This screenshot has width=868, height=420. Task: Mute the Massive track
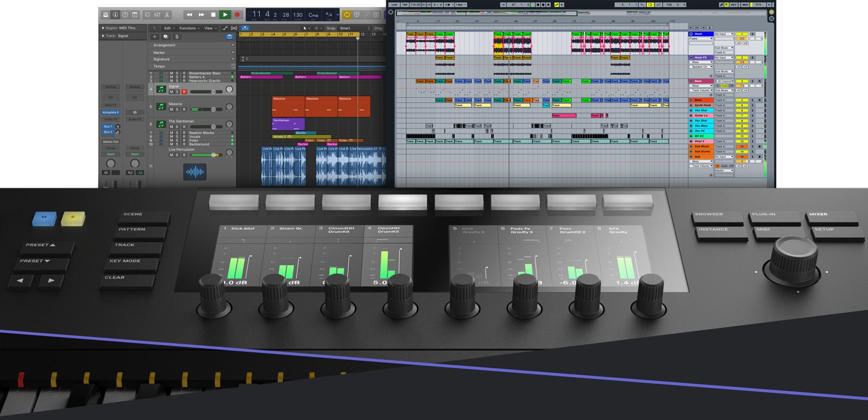point(171,109)
